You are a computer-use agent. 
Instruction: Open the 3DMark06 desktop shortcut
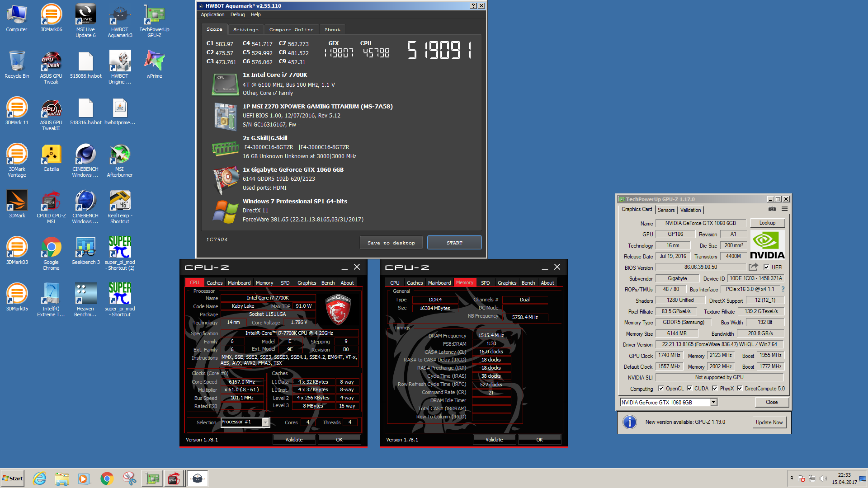pyautogui.click(x=51, y=18)
